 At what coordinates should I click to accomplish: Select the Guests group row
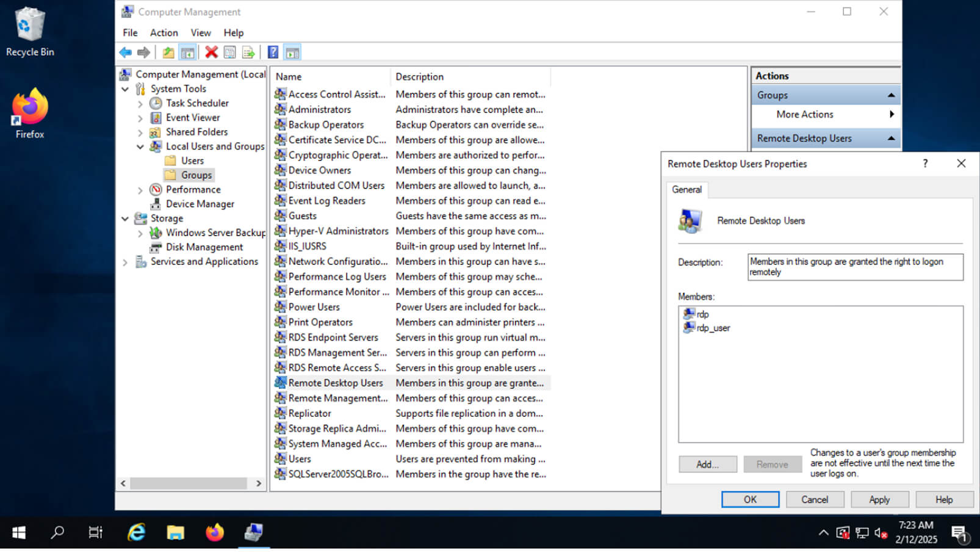[409, 216]
